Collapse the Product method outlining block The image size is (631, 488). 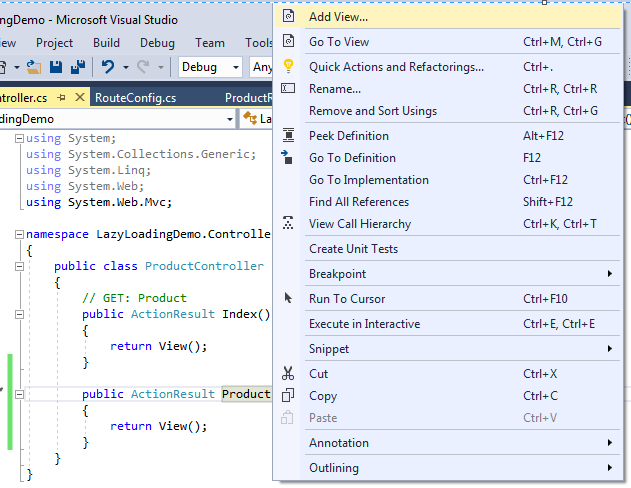(19, 394)
